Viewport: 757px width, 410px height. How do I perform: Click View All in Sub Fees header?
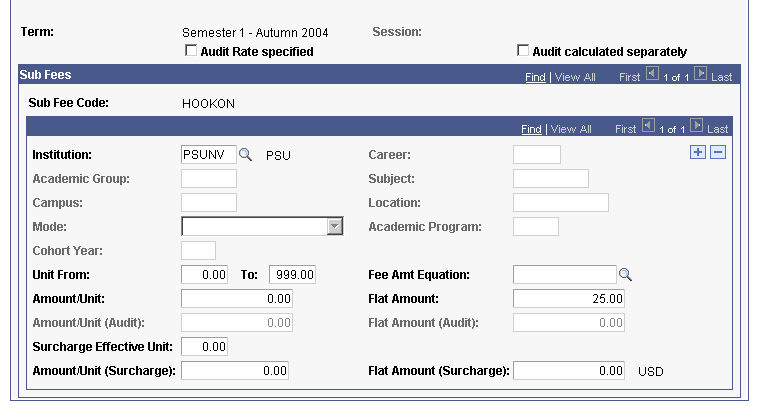coord(575,77)
